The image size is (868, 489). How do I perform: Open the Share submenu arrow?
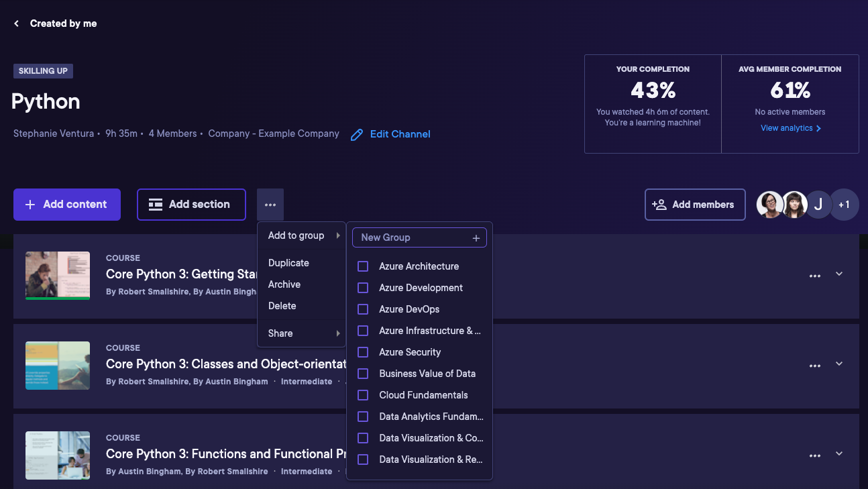(338, 333)
